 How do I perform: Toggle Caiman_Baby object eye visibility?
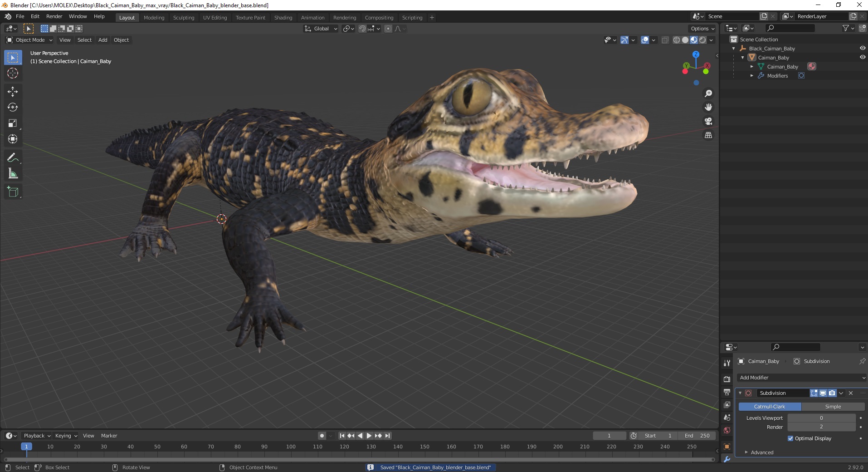pos(862,57)
